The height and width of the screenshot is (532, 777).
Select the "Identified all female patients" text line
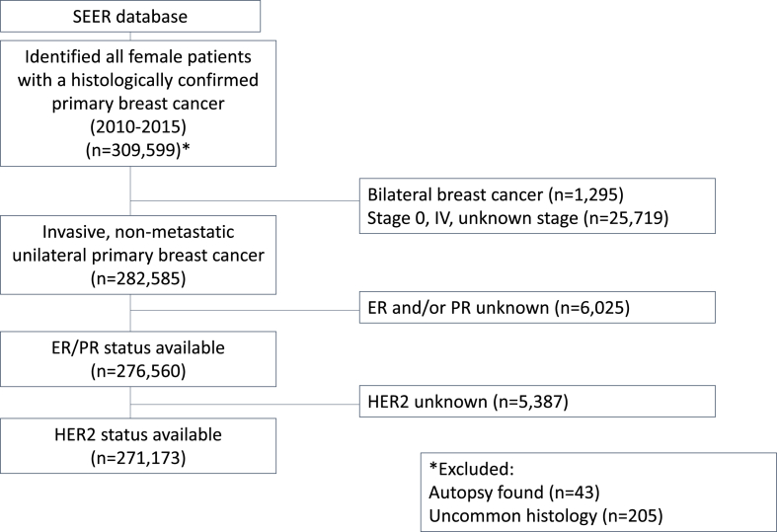point(130,56)
